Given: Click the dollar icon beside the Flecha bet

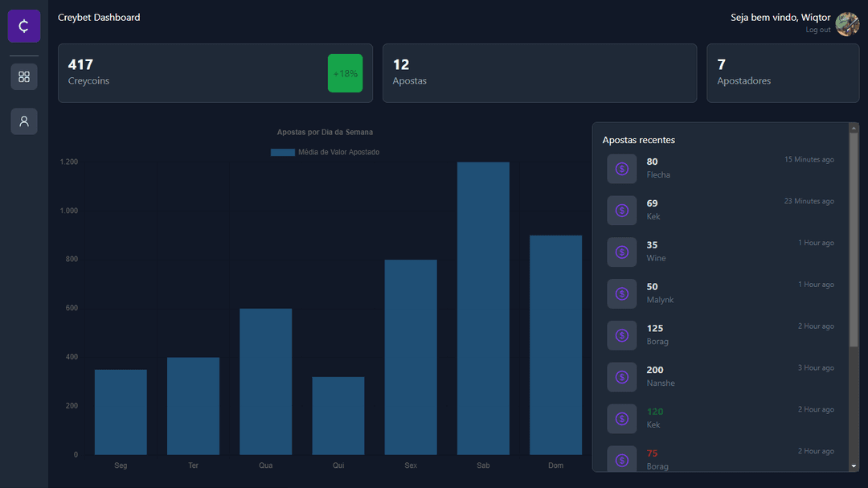Looking at the screenshot, I should [x=621, y=168].
